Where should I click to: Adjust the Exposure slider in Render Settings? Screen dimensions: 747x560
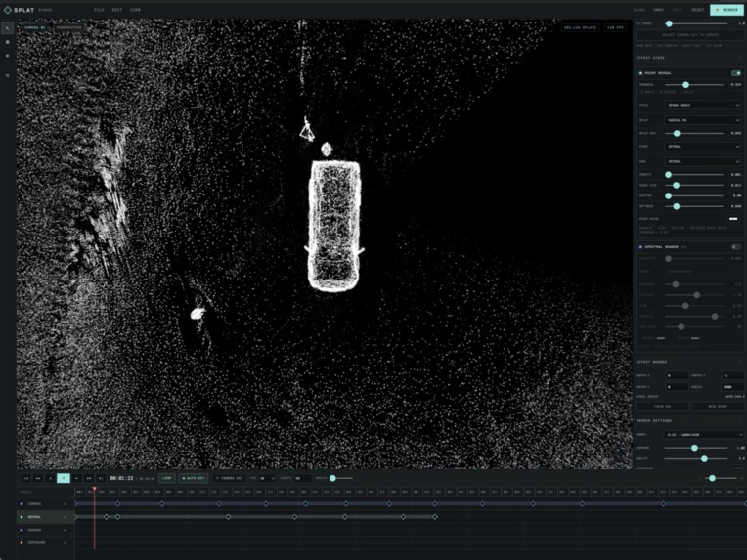(694, 448)
